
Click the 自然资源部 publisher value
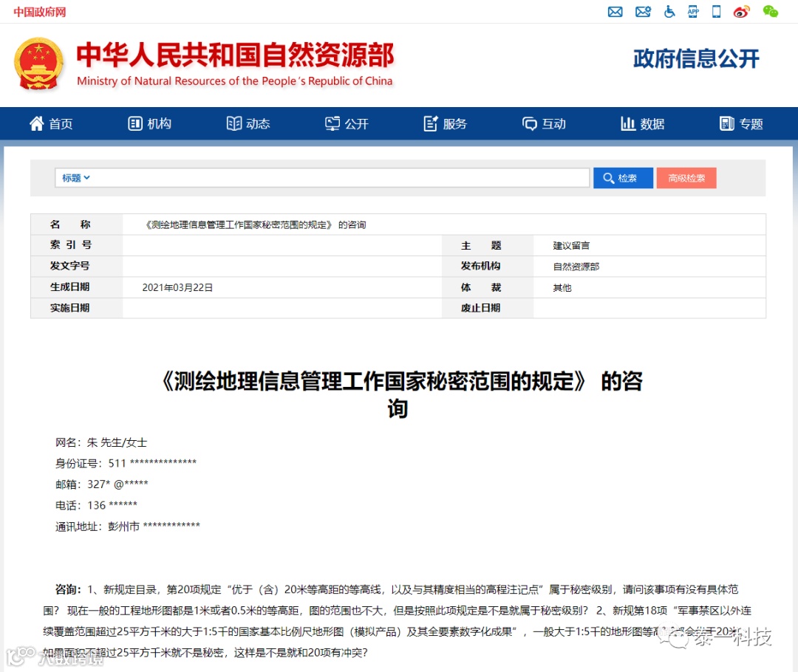tap(576, 267)
